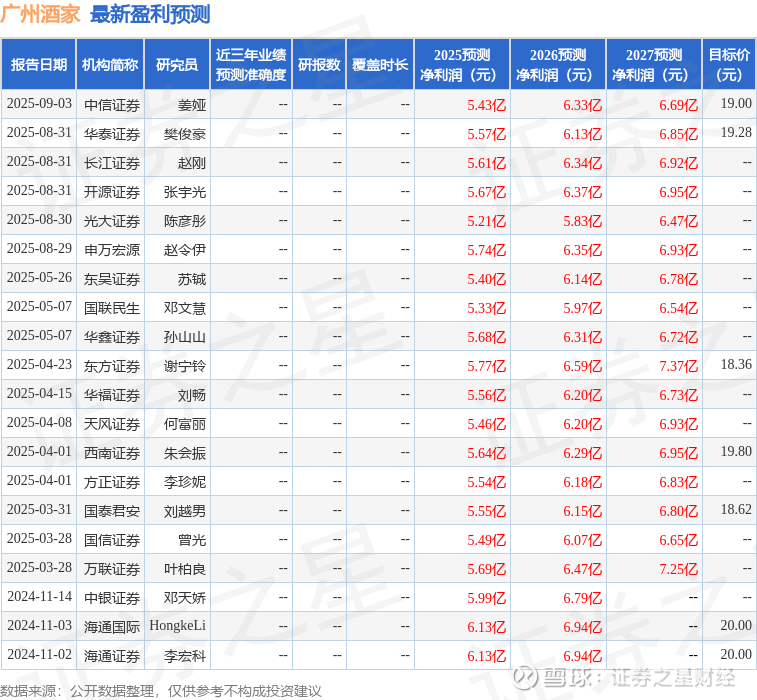757x700 pixels.
Task: Click the 报告日期 column header
Action: (x=39, y=65)
